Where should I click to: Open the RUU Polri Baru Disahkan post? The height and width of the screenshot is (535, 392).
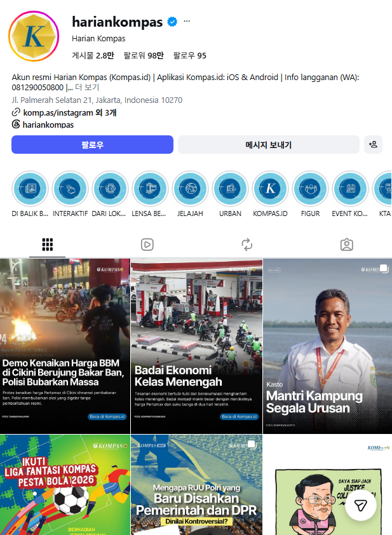(x=196, y=485)
